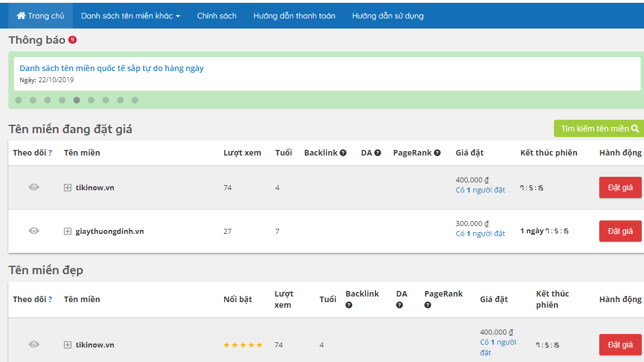
Task: Toggle the watch eye for giaythuongdinh.vn
Action: [x=34, y=231]
